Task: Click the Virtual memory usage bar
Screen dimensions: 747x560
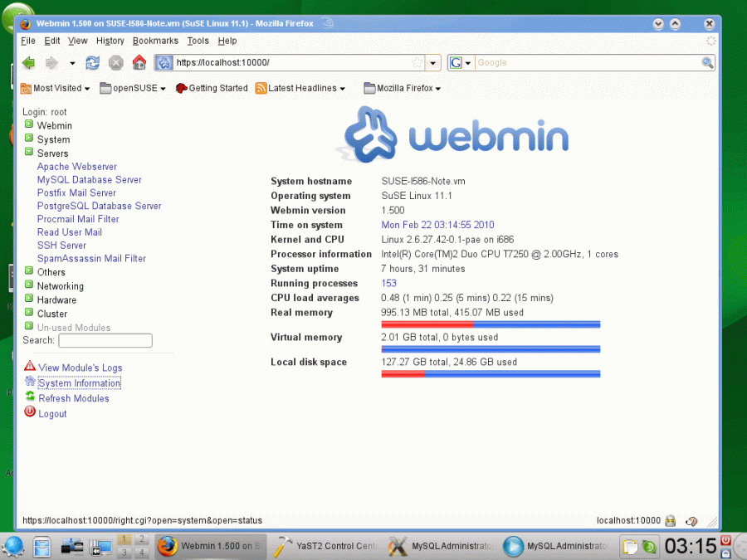Action: 491,349
